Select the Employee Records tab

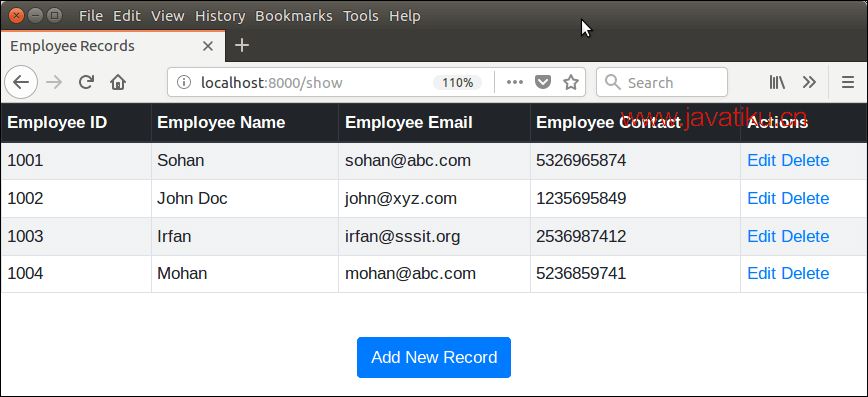click(112, 46)
